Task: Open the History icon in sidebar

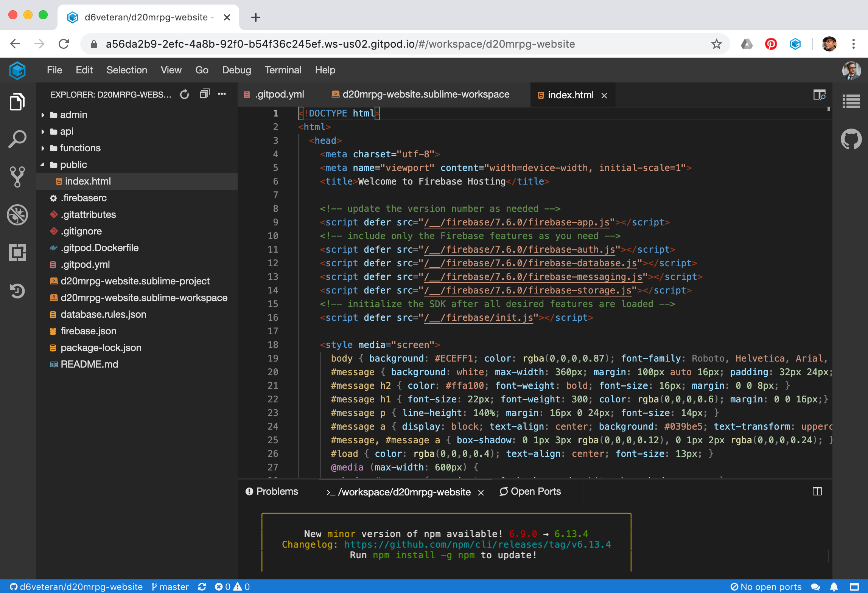Action: tap(17, 291)
